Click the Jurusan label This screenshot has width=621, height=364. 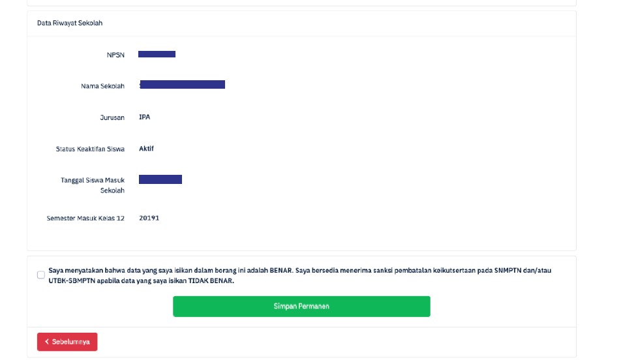(x=112, y=117)
